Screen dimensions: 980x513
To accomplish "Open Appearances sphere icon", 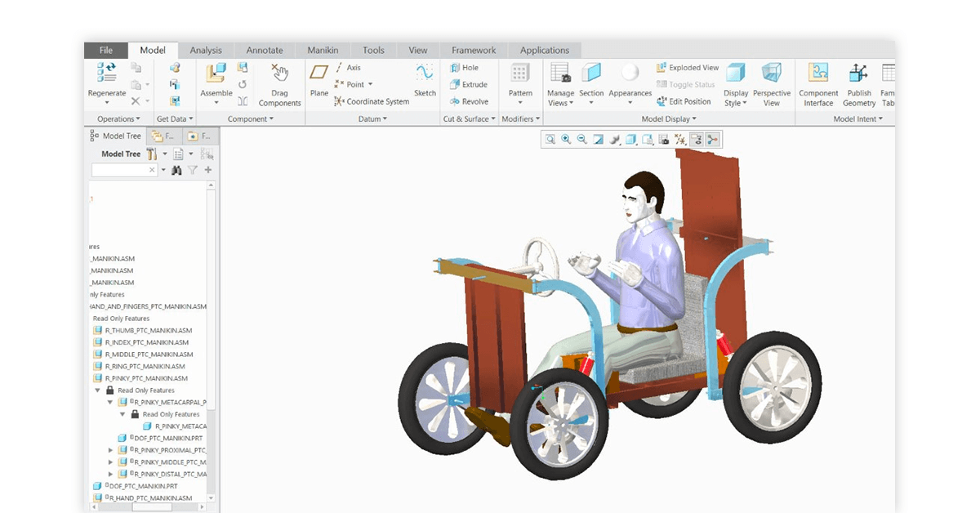I will (x=630, y=73).
